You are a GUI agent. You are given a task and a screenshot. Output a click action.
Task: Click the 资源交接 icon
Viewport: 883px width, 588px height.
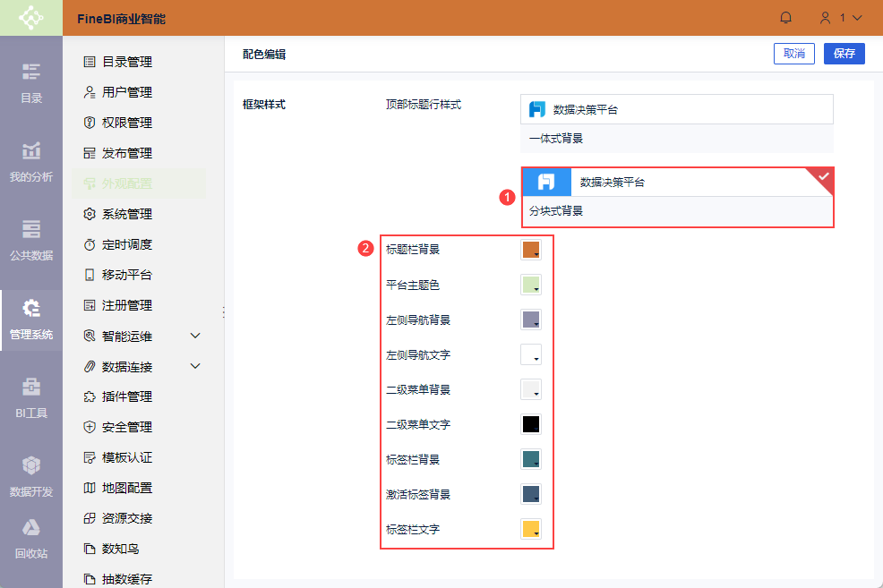[x=90, y=518]
